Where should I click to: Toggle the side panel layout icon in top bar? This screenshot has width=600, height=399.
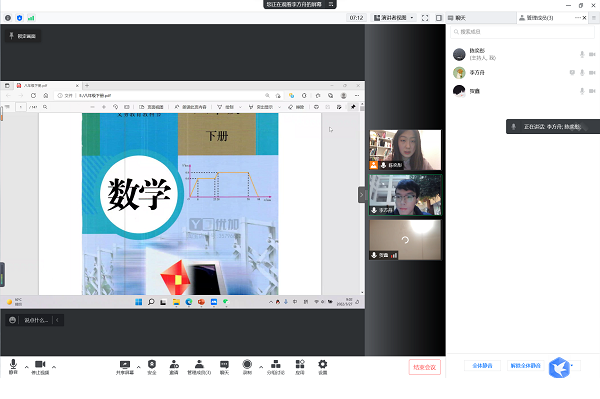click(x=439, y=18)
